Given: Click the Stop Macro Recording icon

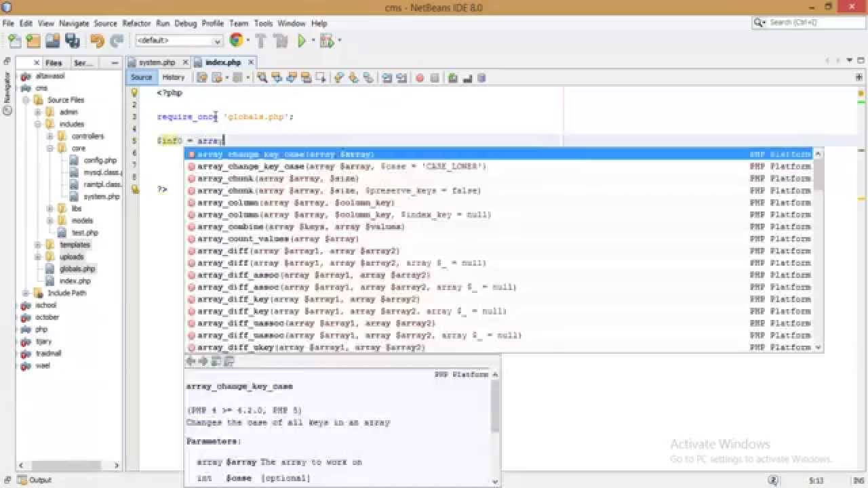Looking at the screenshot, I should 435,78.
